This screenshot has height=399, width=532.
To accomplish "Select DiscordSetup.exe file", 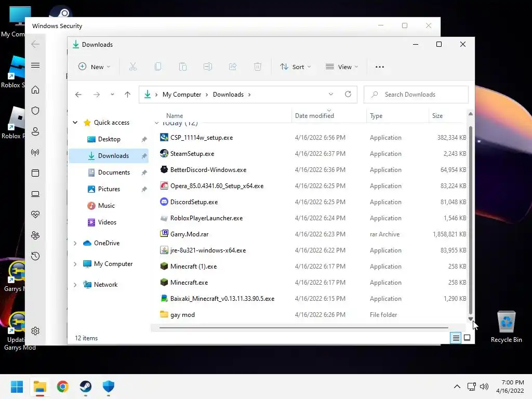I will [x=194, y=202].
